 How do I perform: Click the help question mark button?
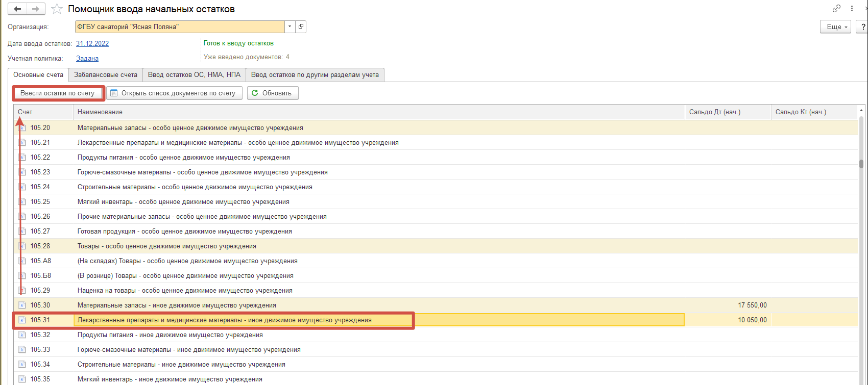[862, 27]
